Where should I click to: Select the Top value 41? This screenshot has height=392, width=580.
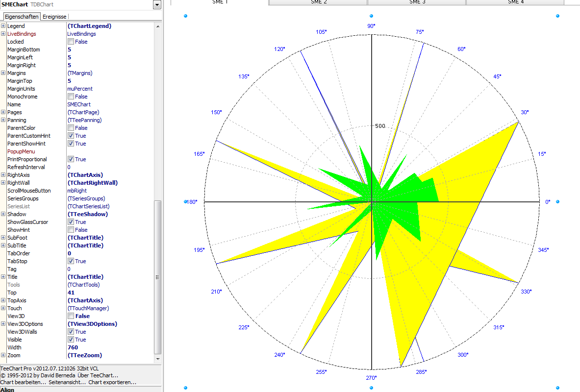pos(71,293)
